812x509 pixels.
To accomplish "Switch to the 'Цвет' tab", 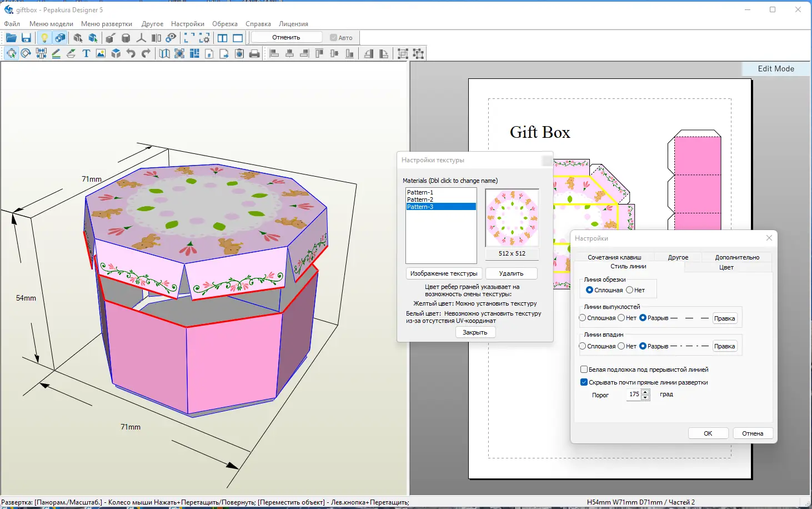I will (726, 267).
